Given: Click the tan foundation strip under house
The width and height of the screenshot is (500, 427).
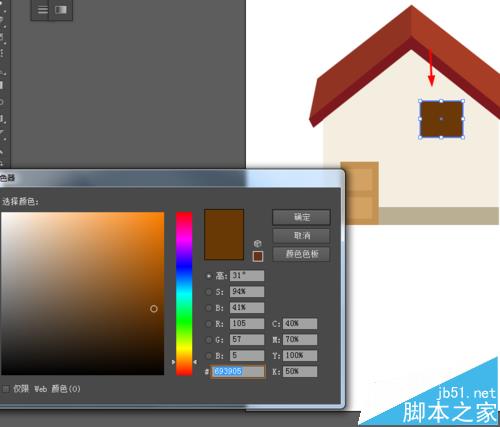Looking at the screenshot, I should 438,216.
